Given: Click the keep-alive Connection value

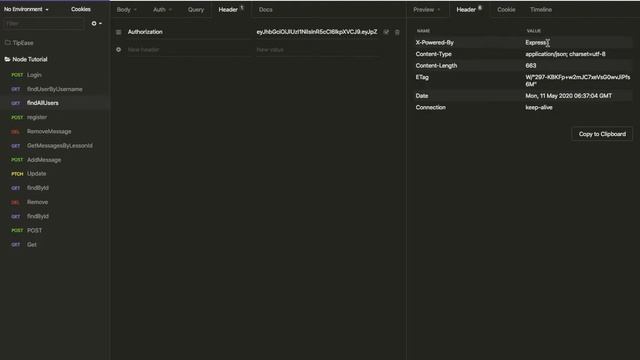Looking at the screenshot, I should (539, 107).
